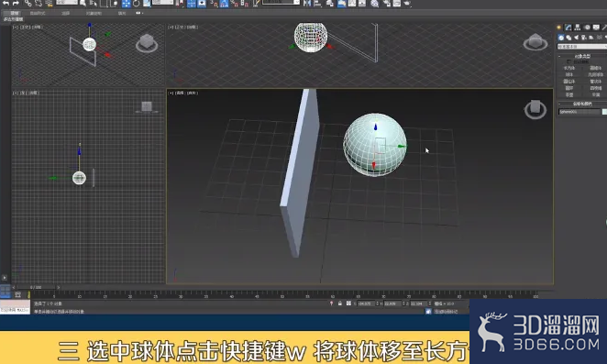Switch to the 自由形式 ribbon tab
Screen dimensions: 607x364
[x=38, y=13]
